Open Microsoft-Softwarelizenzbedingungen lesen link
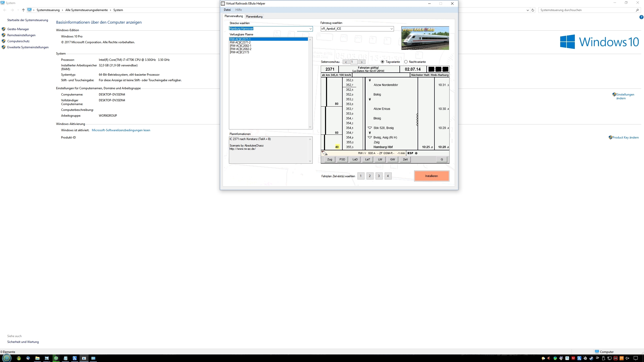 pyautogui.click(x=121, y=130)
